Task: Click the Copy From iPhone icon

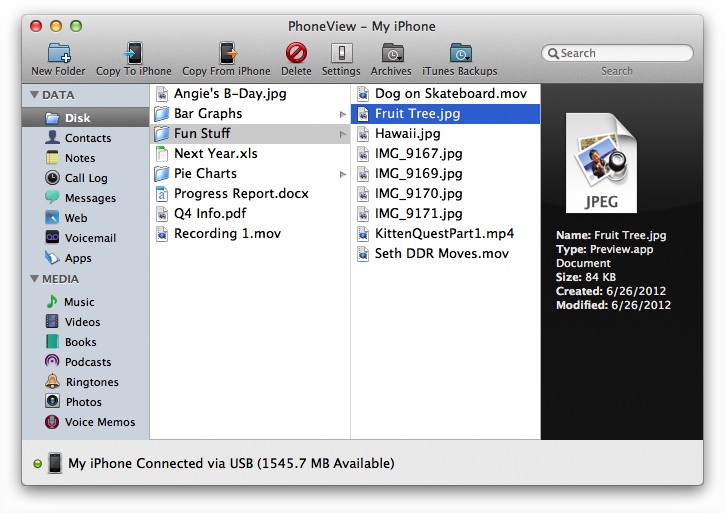Action: [x=226, y=53]
